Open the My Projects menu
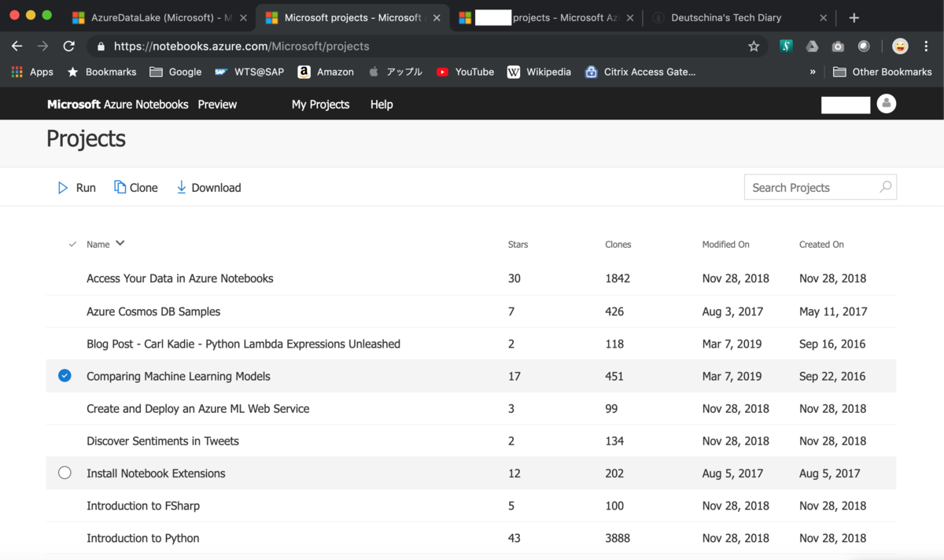 click(x=320, y=105)
